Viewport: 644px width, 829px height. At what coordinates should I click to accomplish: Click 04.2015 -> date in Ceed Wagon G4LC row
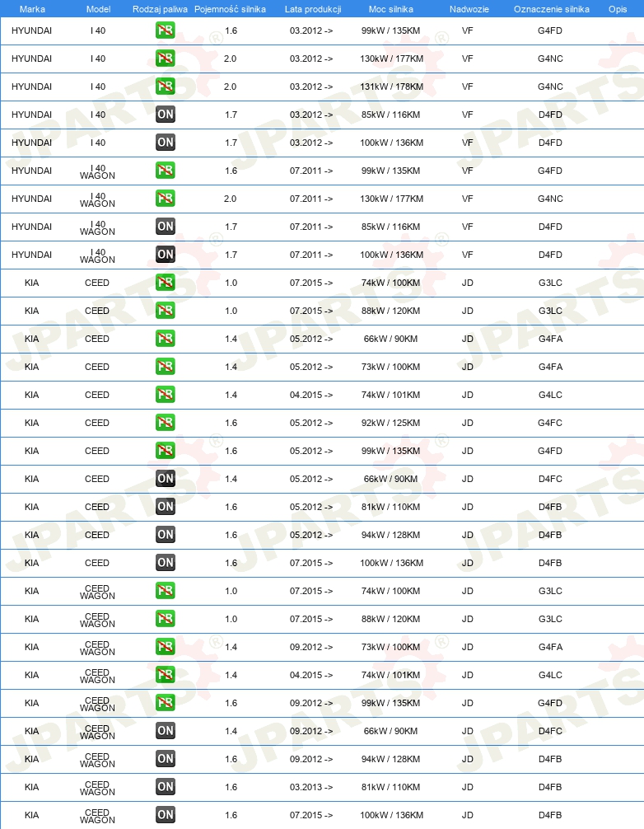[x=311, y=675]
